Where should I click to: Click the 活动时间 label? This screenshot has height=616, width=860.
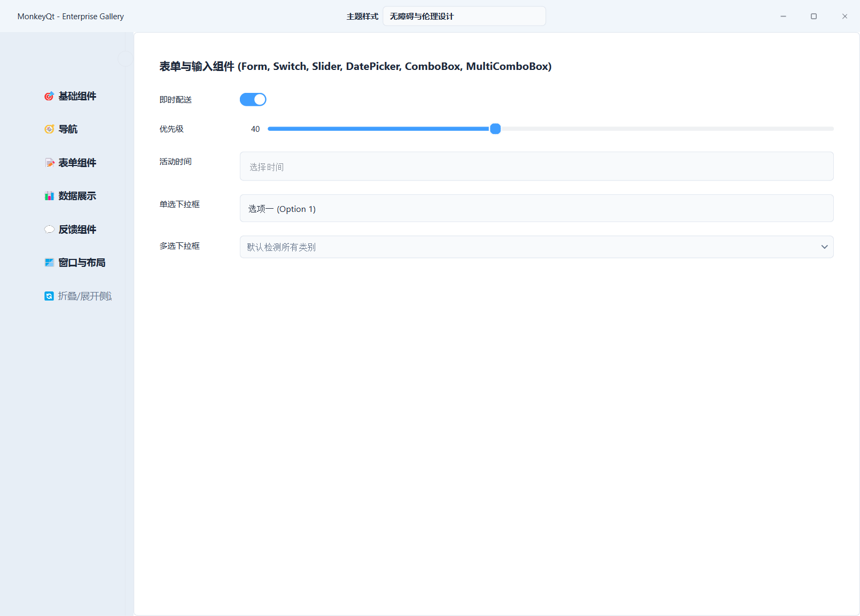[175, 162]
